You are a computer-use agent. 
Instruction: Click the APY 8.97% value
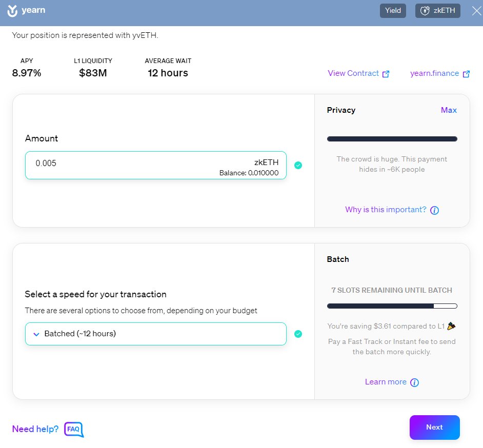(27, 73)
